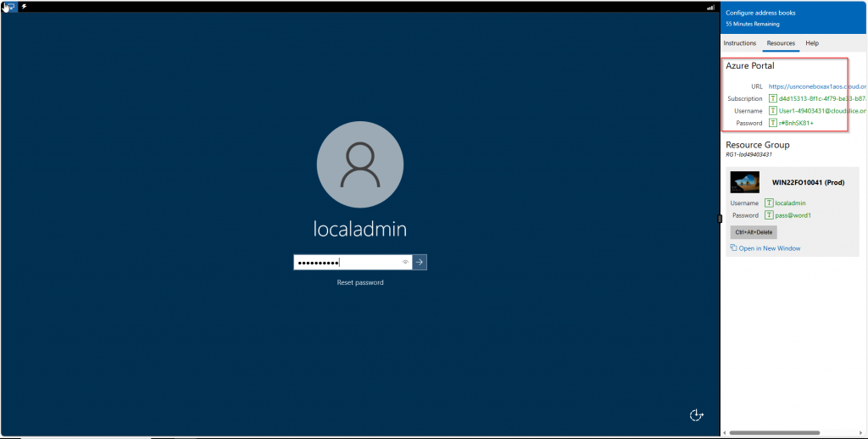Click inside the password input field

(348, 263)
